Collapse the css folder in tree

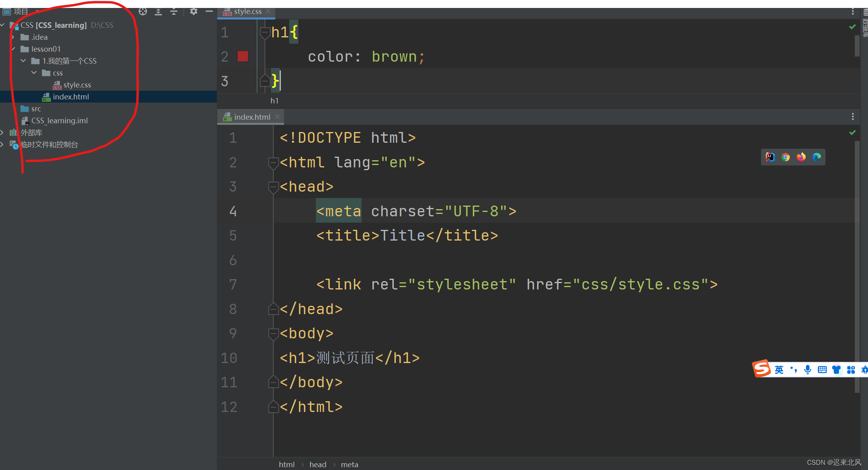click(x=34, y=73)
